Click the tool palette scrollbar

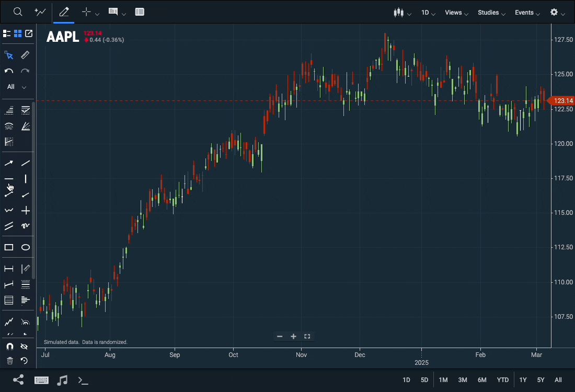tap(33, 191)
